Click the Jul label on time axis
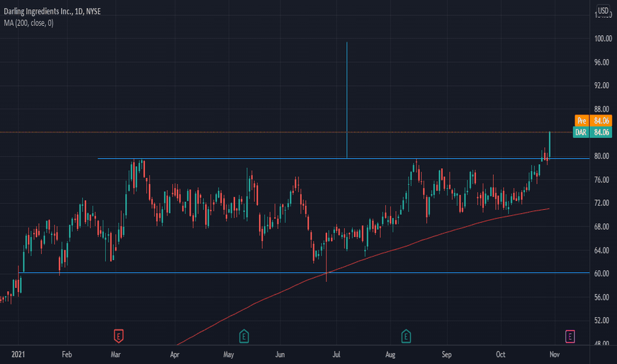This screenshot has height=364, width=617. pos(336,355)
